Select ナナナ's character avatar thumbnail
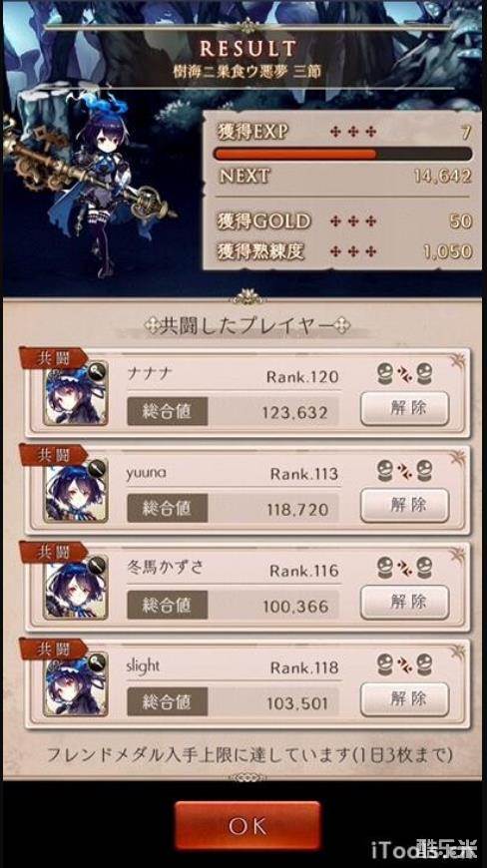The height and width of the screenshot is (868, 487). coord(76,394)
